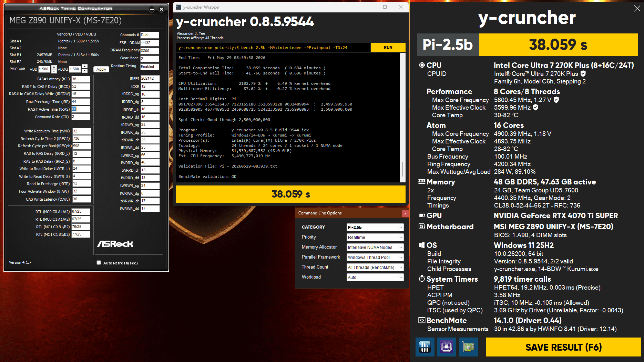Increase the VDDQ voltage stepper
Screen dimensions: 644x362
pyautogui.click(x=85, y=66)
